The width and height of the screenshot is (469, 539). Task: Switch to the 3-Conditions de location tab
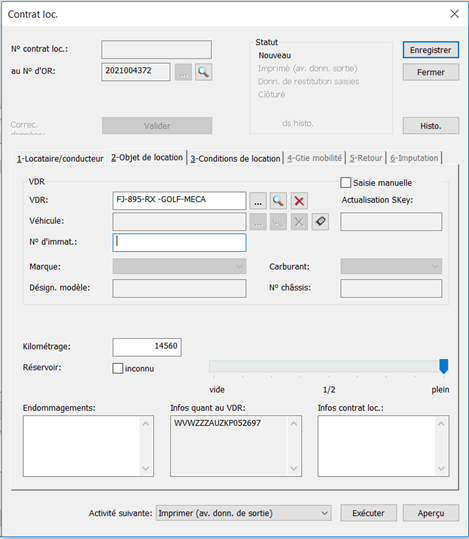pyautogui.click(x=235, y=158)
